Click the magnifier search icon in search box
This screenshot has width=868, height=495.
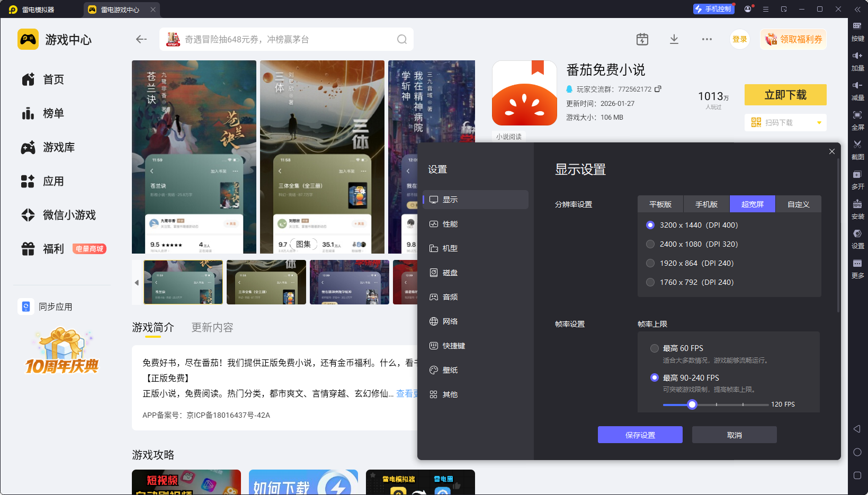402,39
